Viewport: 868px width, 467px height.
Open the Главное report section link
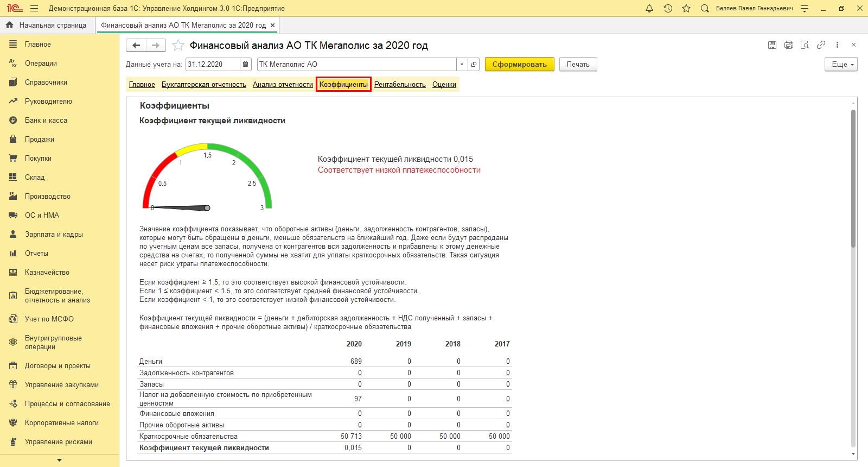pyautogui.click(x=142, y=85)
